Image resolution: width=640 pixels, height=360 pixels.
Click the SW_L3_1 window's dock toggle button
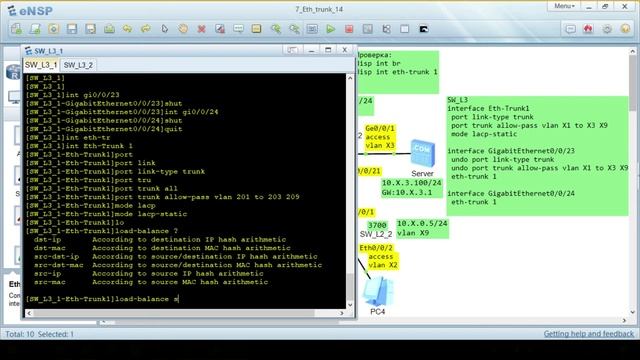point(292,50)
